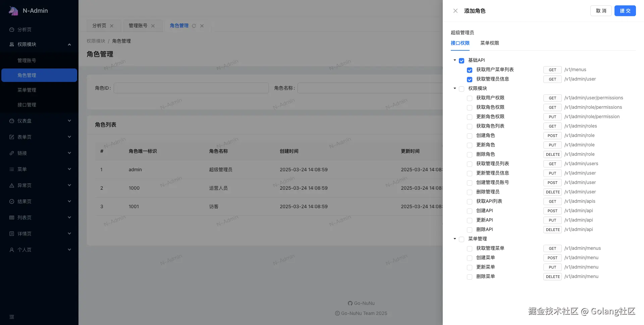The height and width of the screenshot is (325, 644).
Task: Expand the 链接 sidebar menu
Action: click(x=69, y=153)
